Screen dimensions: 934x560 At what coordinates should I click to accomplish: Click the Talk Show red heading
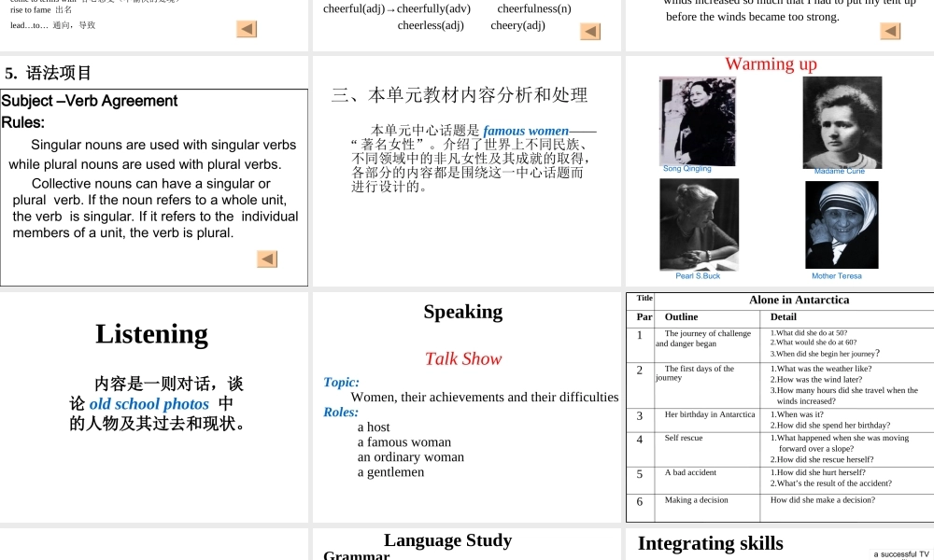click(x=463, y=358)
